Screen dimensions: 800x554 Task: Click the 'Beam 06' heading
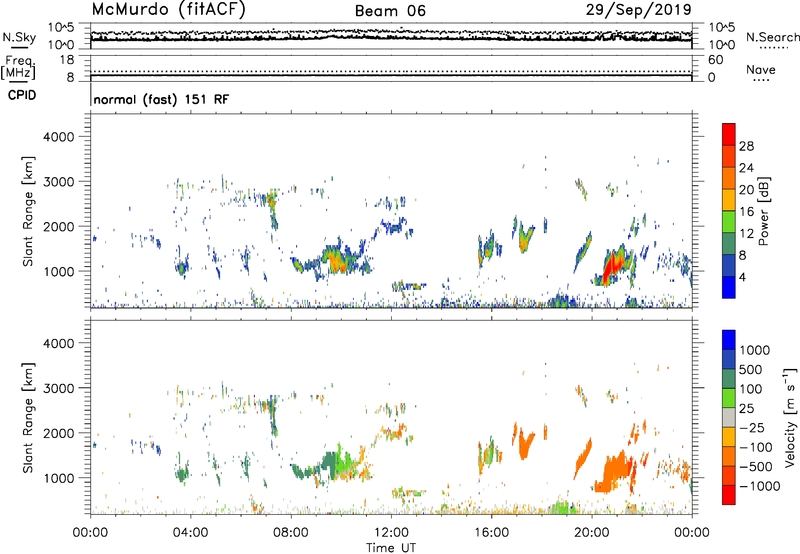click(x=390, y=11)
